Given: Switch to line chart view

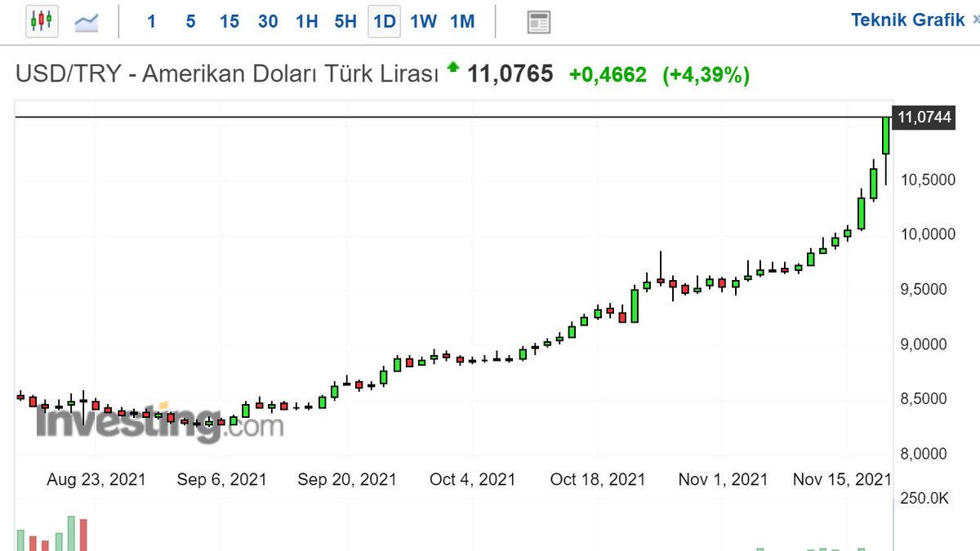Looking at the screenshot, I should click(x=86, y=20).
